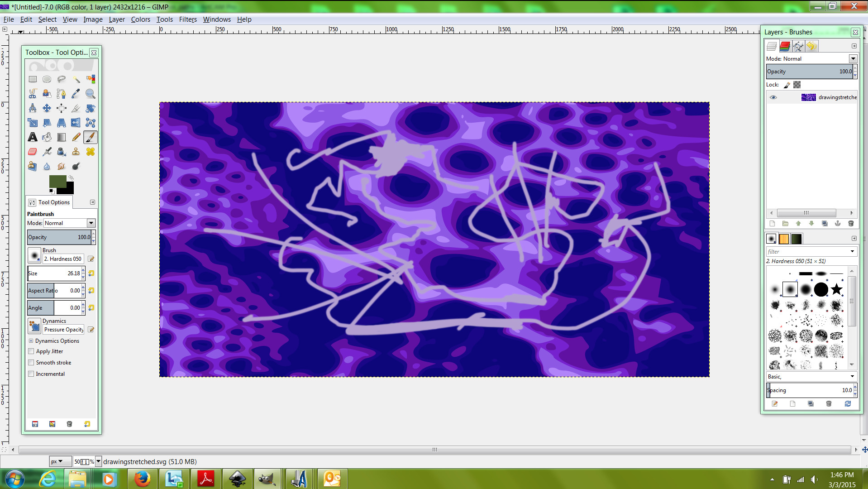Select the Eraser tool
This screenshot has width=868, height=489.
click(x=33, y=152)
